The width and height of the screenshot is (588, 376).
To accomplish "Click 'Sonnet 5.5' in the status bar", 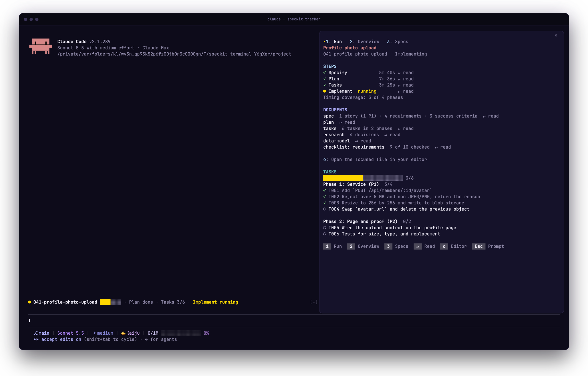I will pyautogui.click(x=71, y=333).
